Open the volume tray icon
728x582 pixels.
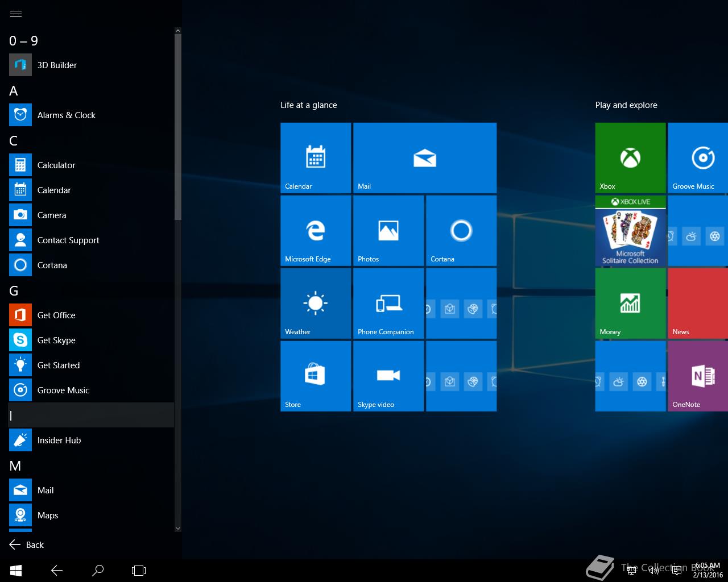[654, 570]
